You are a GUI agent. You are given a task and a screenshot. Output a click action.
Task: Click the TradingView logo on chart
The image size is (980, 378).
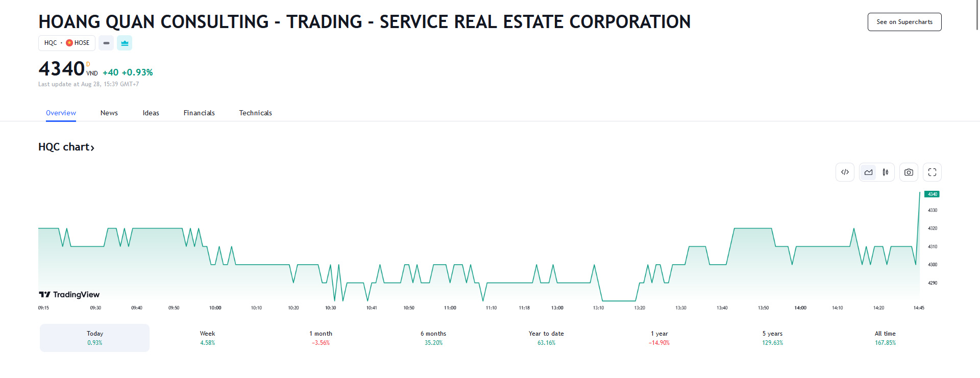click(x=69, y=294)
